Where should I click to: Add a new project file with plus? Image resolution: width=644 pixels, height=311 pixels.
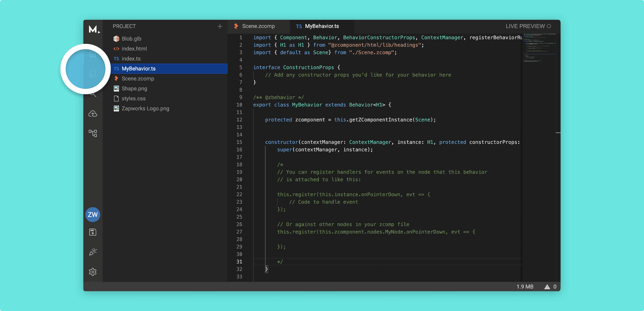pos(220,26)
